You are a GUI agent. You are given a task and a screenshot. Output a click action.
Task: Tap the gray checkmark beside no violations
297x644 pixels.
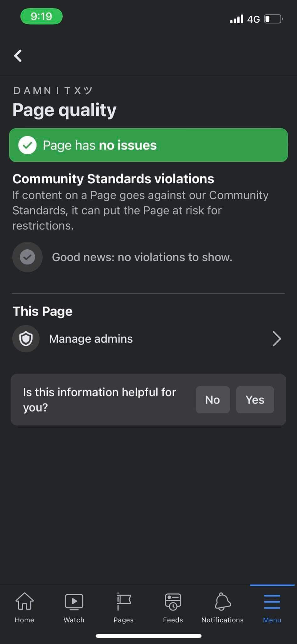pos(27,257)
